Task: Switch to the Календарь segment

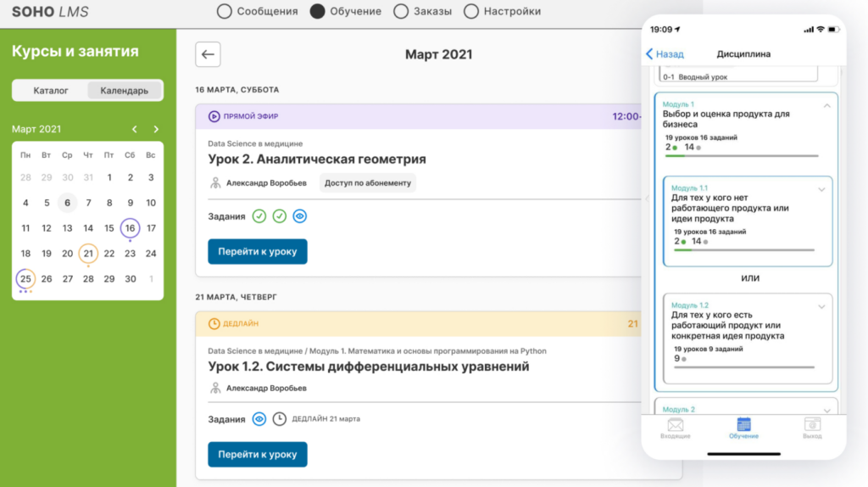Action: coord(125,90)
